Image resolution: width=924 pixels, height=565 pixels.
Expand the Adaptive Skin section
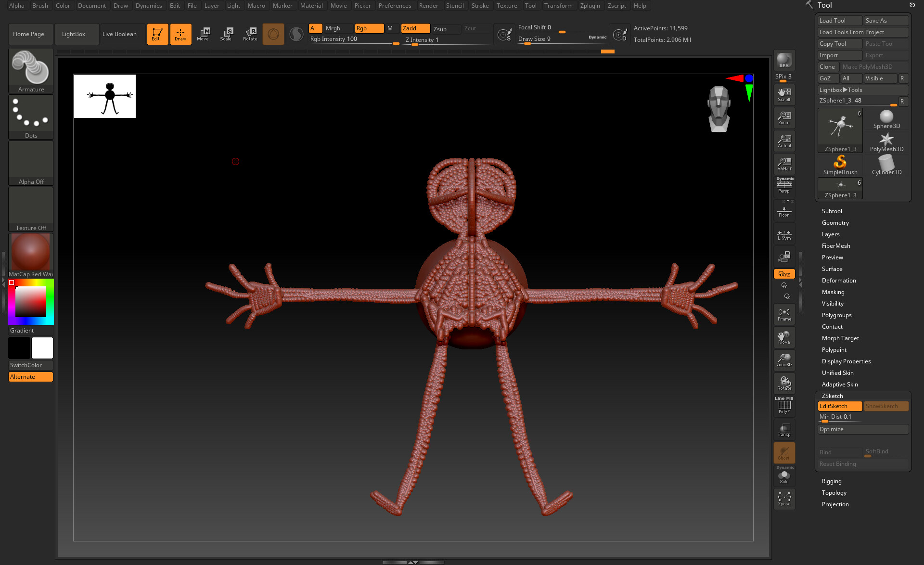[x=839, y=385]
